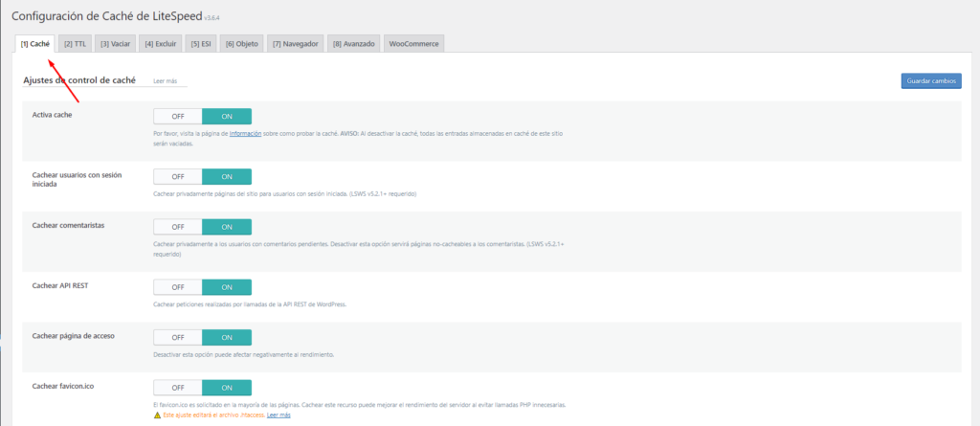
Task: Click the Guardar cambios button
Action: [931, 81]
